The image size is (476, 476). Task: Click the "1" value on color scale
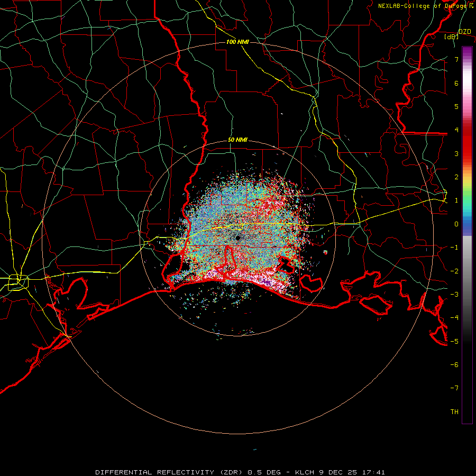(456, 200)
